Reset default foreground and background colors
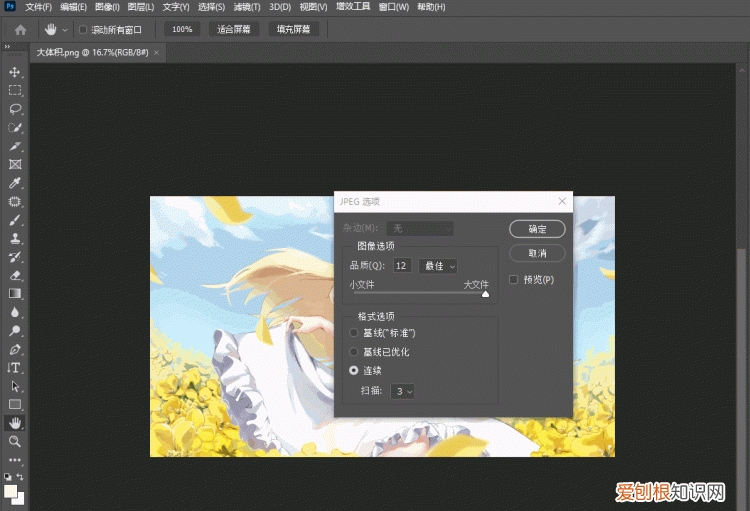 point(8,477)
